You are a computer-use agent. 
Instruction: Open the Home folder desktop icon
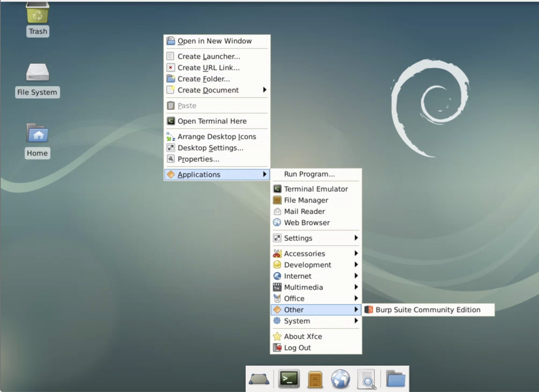(37, 134)
